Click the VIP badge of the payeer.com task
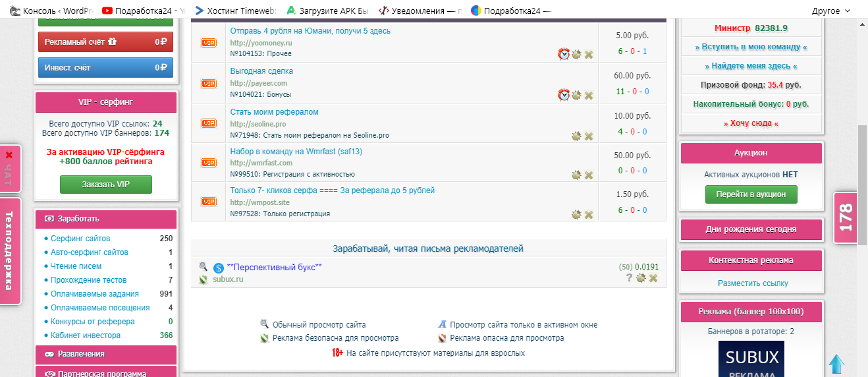868x377 pixels. click(x=209, y=83)
